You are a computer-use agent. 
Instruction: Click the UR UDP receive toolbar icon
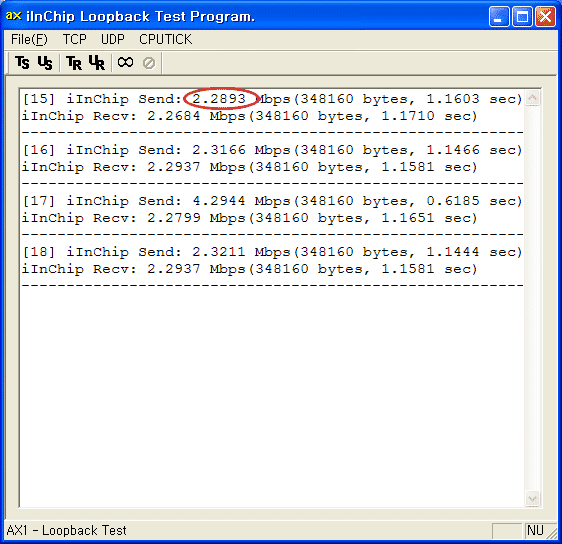97,63
